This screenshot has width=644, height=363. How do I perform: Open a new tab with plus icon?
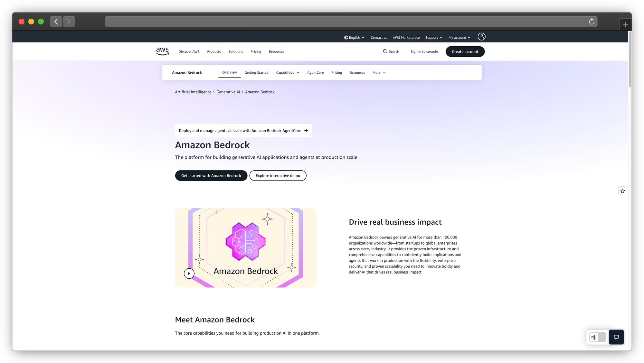(x=625, y=25)
